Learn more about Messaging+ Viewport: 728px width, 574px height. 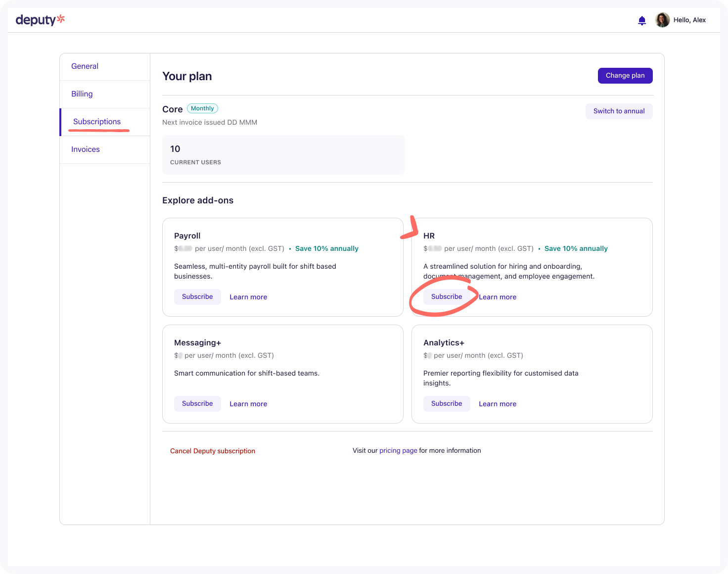coord(248,404)
